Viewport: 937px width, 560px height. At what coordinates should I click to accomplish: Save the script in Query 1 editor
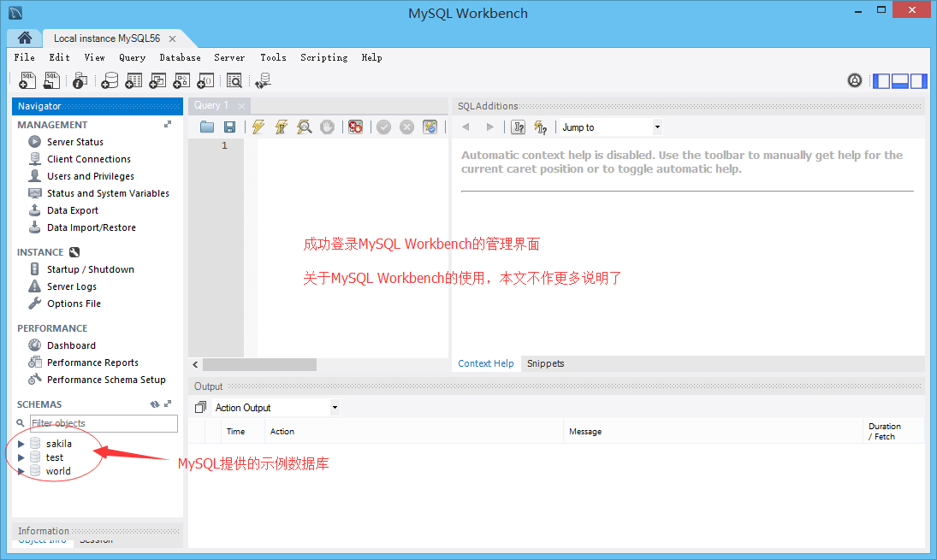click(x=229, y=127)
